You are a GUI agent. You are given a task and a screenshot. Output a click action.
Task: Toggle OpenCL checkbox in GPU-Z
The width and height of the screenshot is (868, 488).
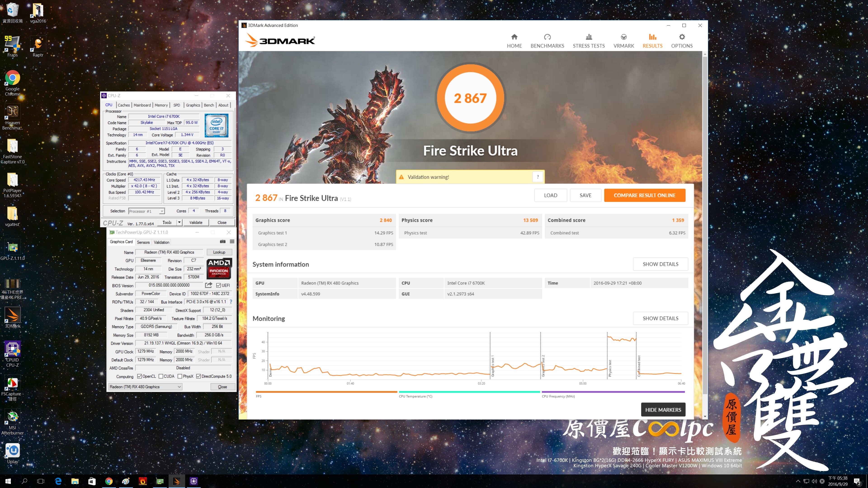139,376
